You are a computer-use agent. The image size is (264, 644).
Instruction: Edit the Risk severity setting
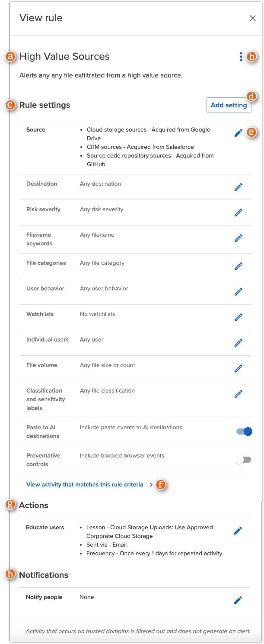(x=238, y=213)
